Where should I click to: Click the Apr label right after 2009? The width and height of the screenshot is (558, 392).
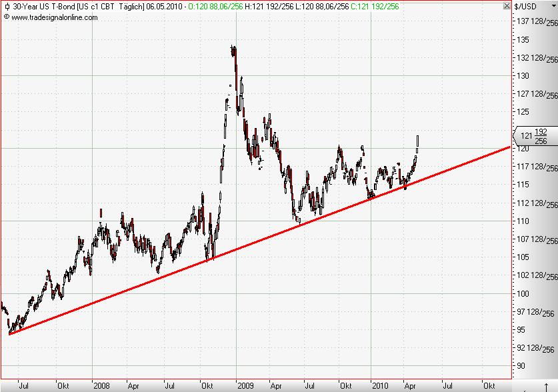tap(276, 386)
